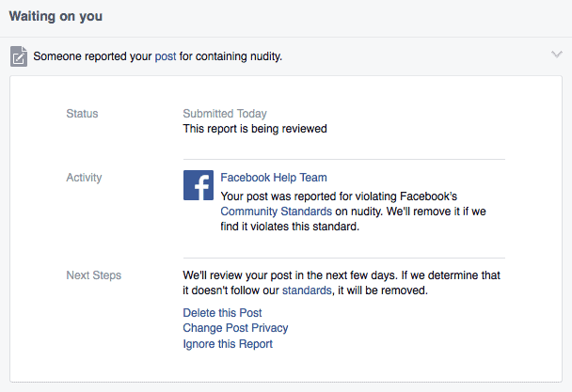Screen dimensions: 572x392
Task: Click the Facebook logo avatar
Action: pyautogui.click(x=199, y=185)
